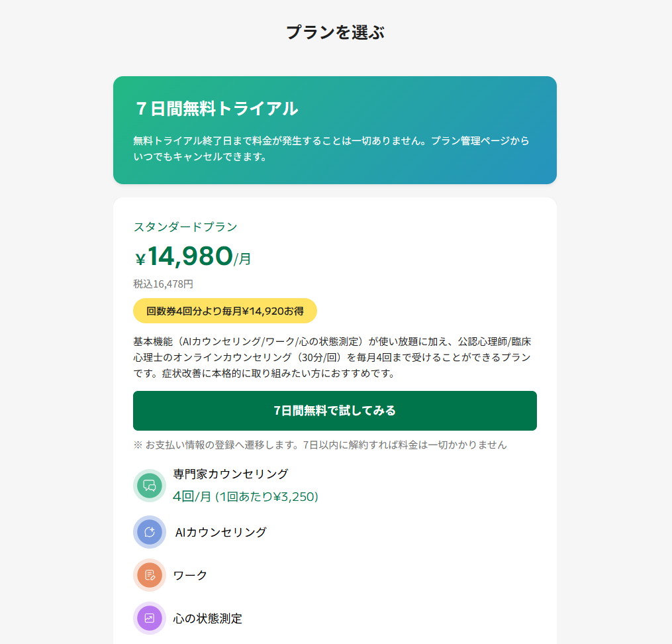This screenshot has width=672, height=644.
Task: Click the プランを選ぶ page heading
Action: click(x=336, y=32)
